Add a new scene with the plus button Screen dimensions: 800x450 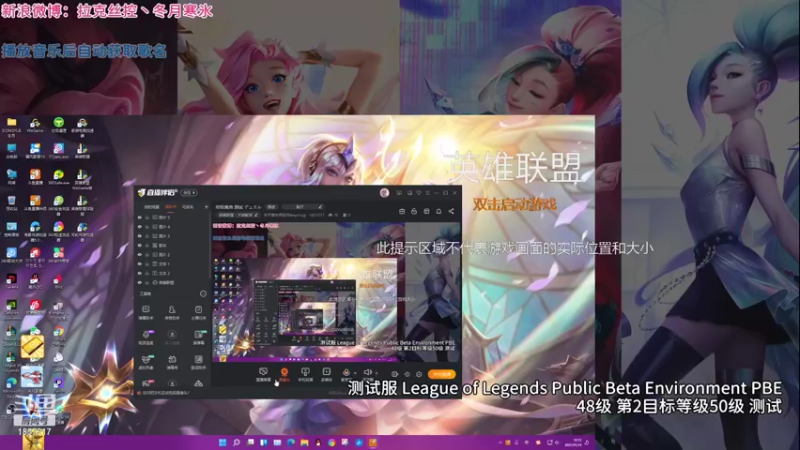click(x=206, y=207)
